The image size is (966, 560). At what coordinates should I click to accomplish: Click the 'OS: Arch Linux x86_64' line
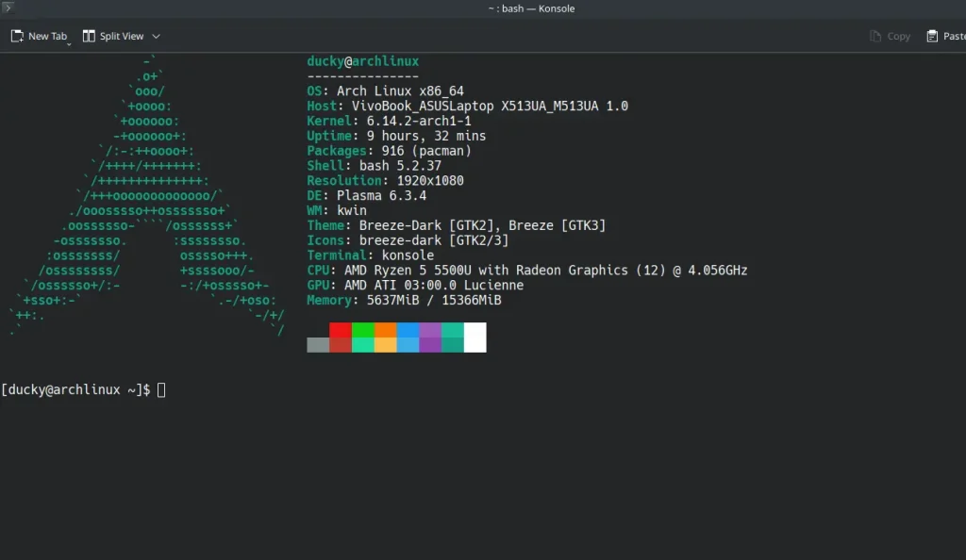point(385,91)
